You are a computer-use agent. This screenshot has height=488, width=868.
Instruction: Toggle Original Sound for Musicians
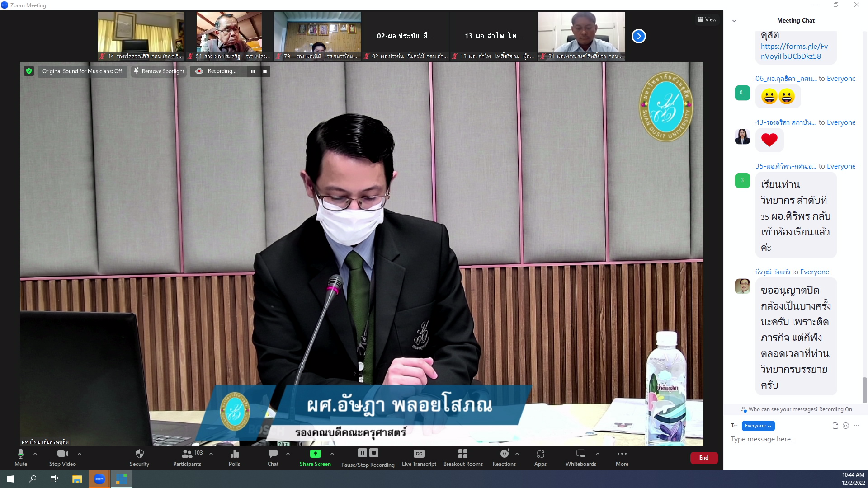pyautogui.click(x=82, y=71)
